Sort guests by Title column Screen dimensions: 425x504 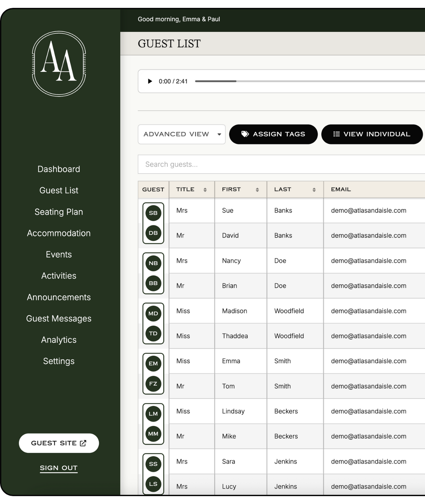pyautogui.click(x=205, y=190)
